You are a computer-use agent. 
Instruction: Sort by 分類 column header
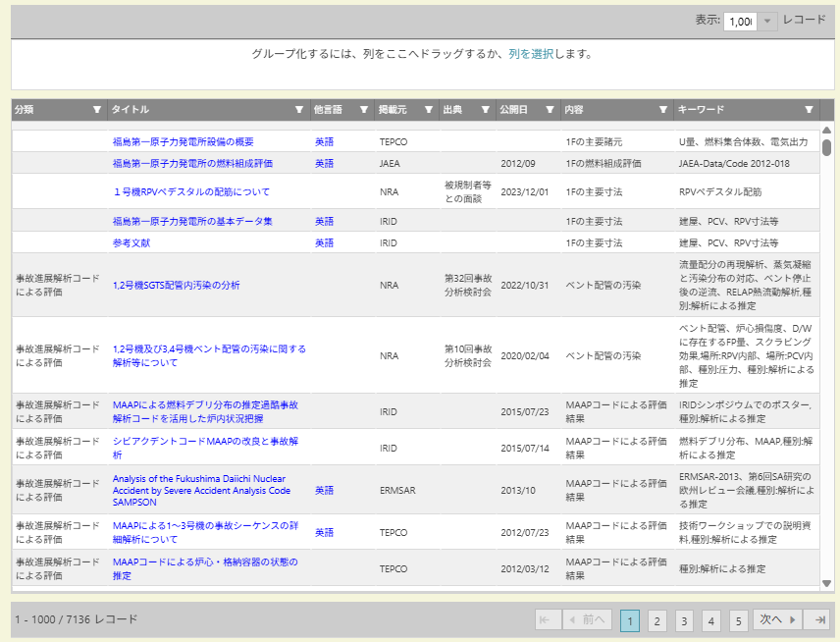click(25, 109)
